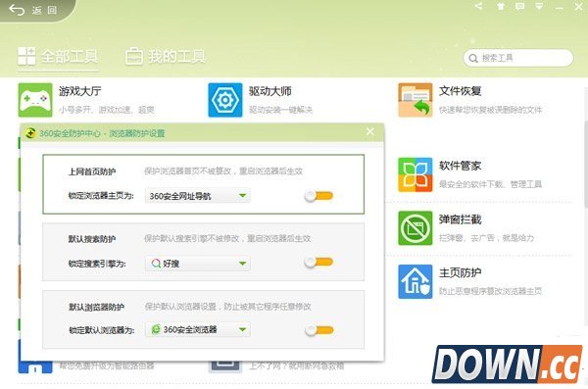Open the 主页防护 house icon
The image size is (588, 389).
coord(416,281)
